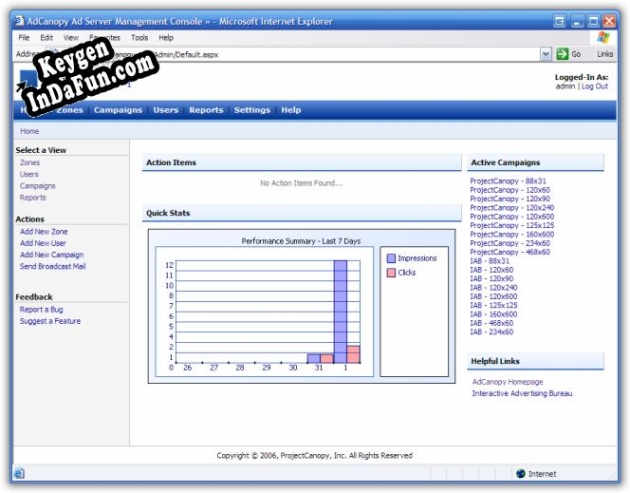Image resolution: width=630 pixels, height=493 pixels.
Task: Open the Edit menu
Action: coord(46,38)
